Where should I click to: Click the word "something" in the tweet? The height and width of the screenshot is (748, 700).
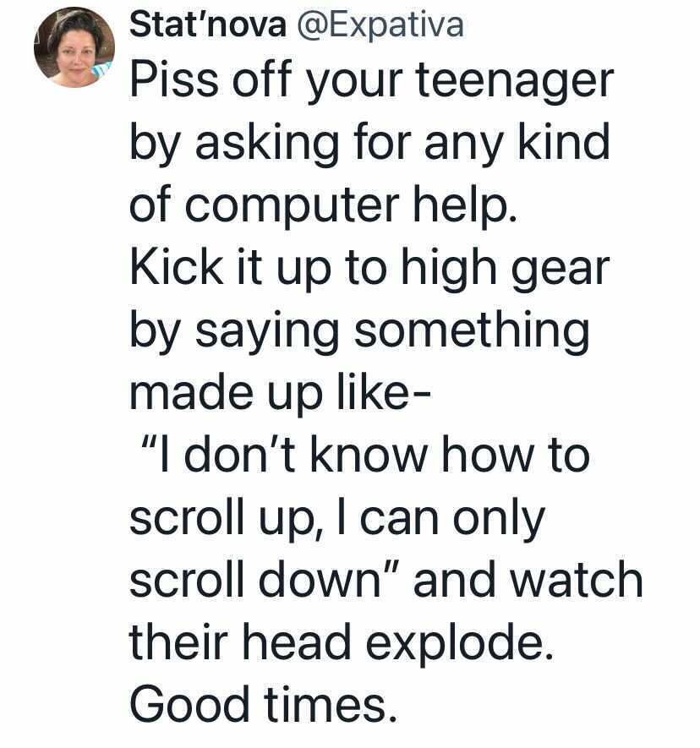(472, 330)
